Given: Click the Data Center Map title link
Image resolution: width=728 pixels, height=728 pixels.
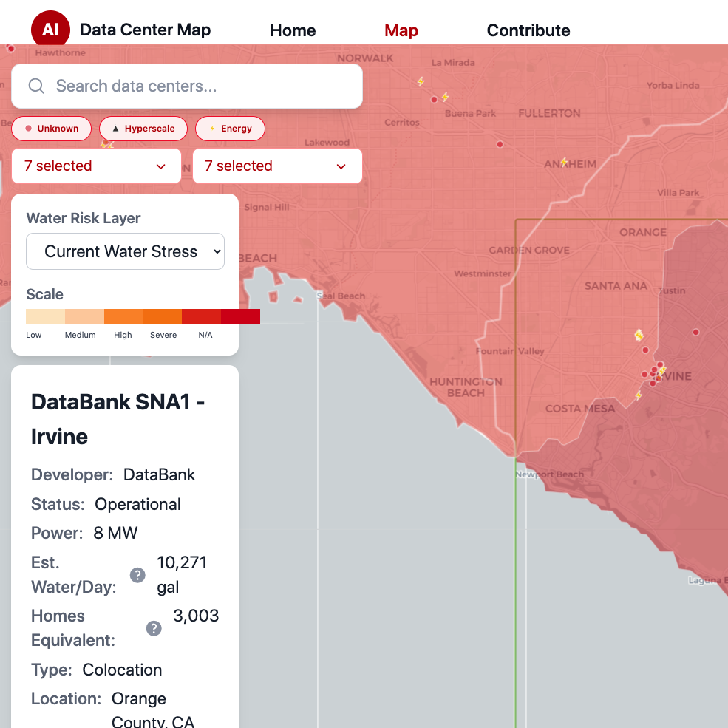Looking at the screenshot, I should coord(146,30).
